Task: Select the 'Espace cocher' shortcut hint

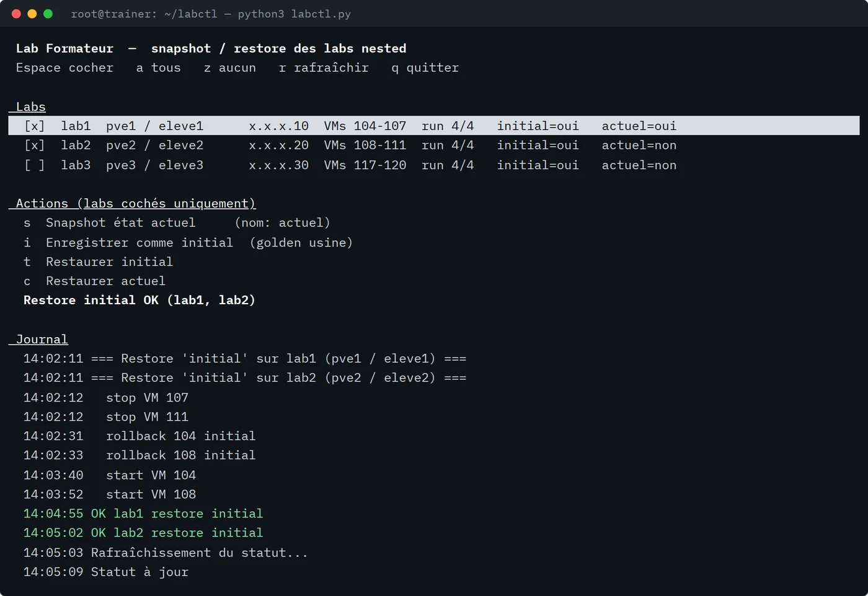Action: 64,68
